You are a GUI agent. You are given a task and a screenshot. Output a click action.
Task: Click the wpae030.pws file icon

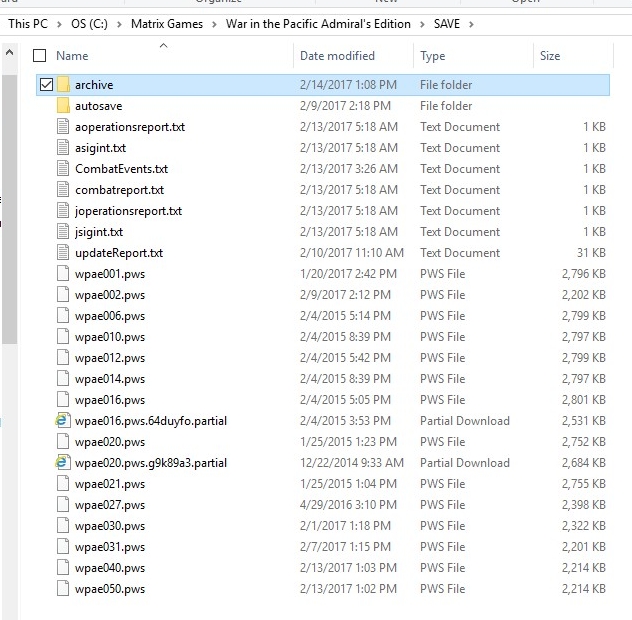tap(63, 526)
